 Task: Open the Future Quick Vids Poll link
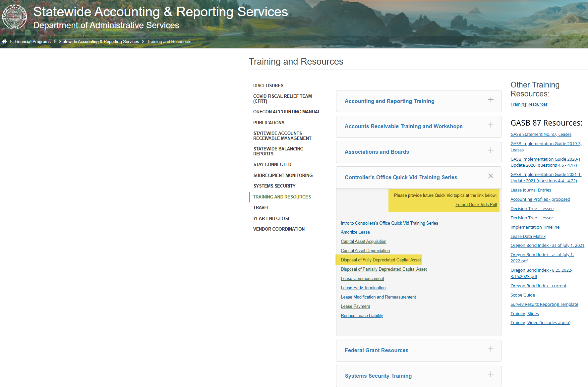476,204
